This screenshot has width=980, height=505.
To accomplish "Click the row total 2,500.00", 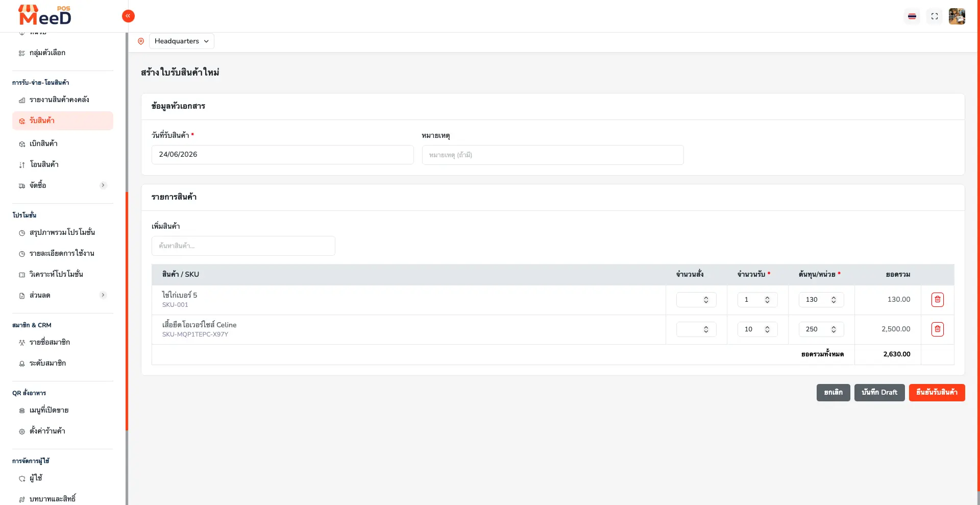I will click(896, 329).
